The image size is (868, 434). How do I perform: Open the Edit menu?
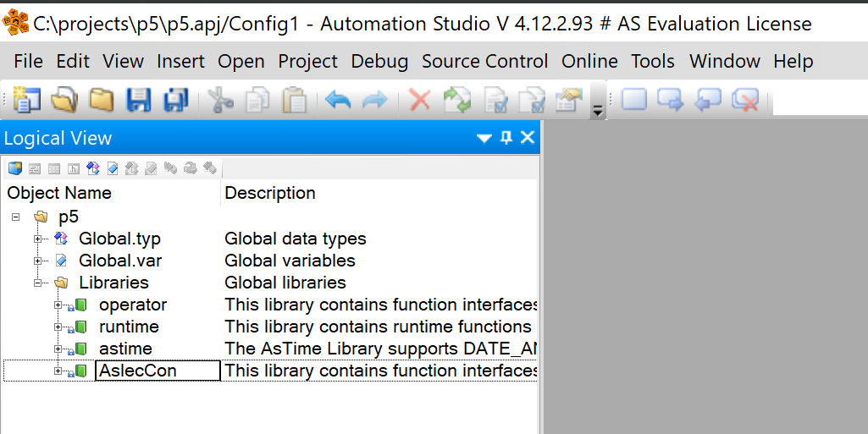click(x=73, y=62)
